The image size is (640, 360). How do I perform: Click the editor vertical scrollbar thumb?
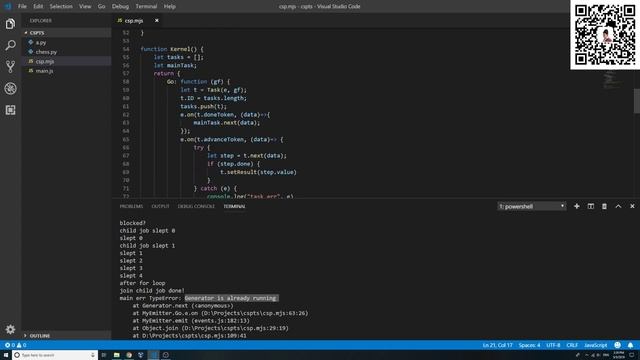pyautogui.click(x=636, y=101)
